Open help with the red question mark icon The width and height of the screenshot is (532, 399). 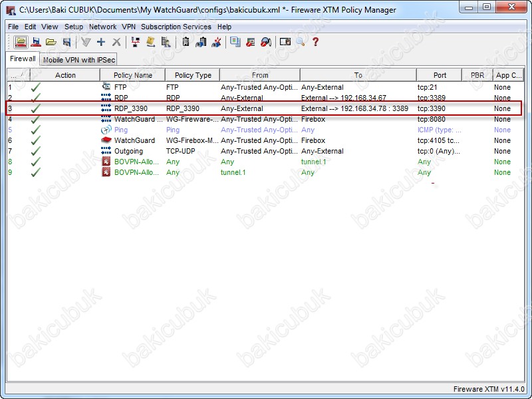(315, 42)
